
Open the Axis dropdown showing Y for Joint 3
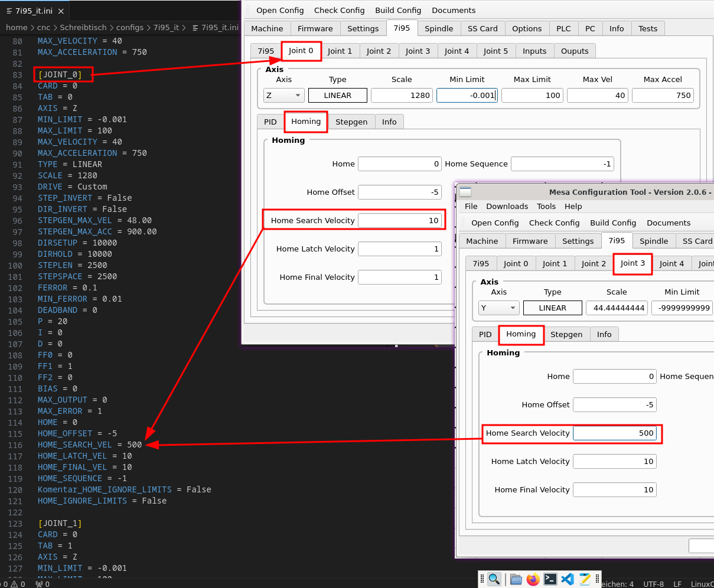(x=498, y=308)
